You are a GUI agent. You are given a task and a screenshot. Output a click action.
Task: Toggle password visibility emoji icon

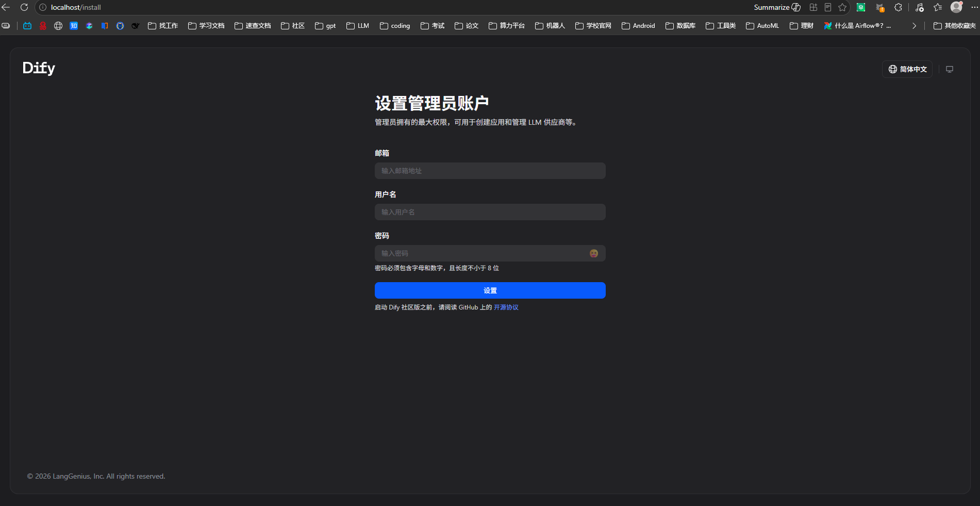tap(594, 253)
